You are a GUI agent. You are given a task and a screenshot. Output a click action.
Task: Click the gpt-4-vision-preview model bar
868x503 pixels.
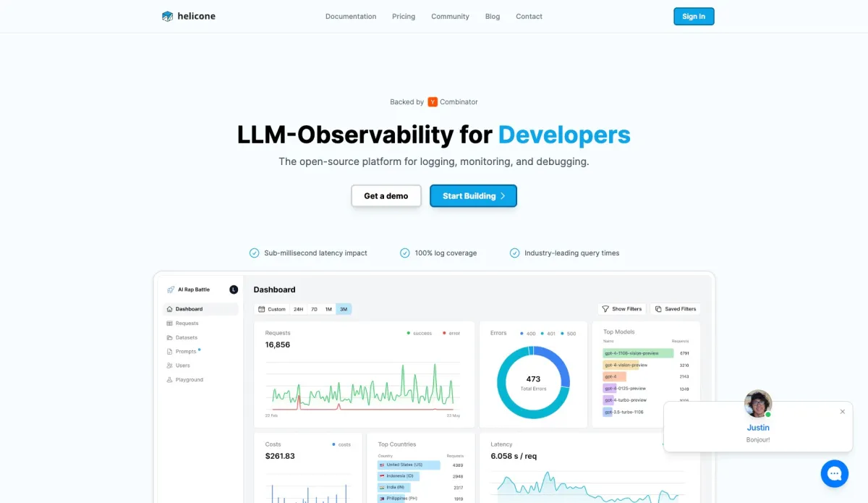(x=621, y=365)
